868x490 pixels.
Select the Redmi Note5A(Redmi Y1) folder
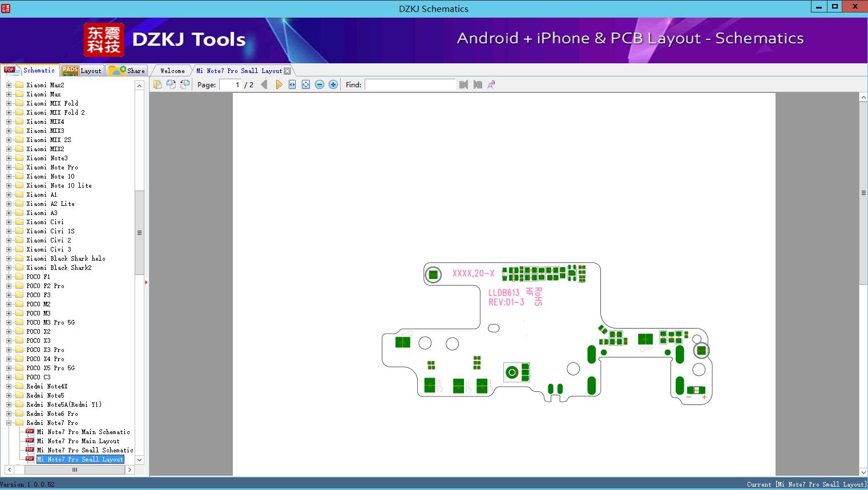64,404
